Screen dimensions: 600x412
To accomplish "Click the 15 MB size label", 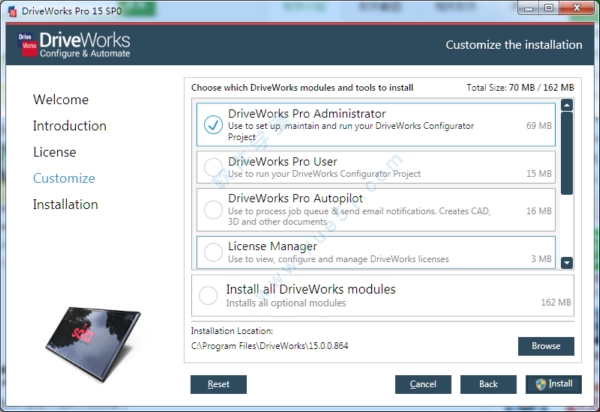I will point(539,174).
